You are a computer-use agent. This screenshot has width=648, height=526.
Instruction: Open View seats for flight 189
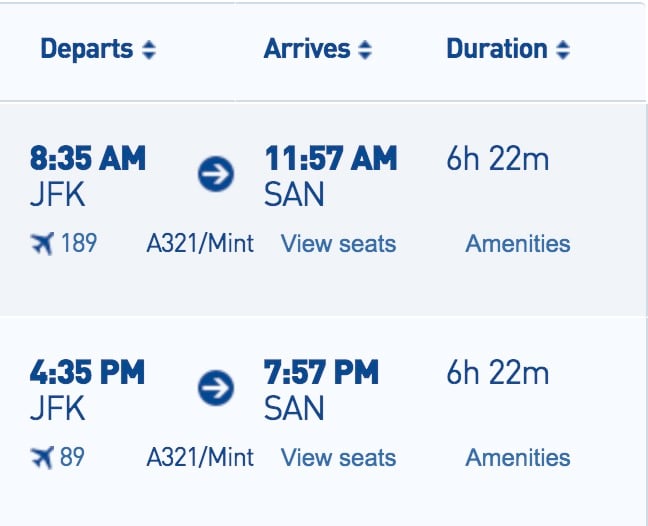(x=338, y=243)
